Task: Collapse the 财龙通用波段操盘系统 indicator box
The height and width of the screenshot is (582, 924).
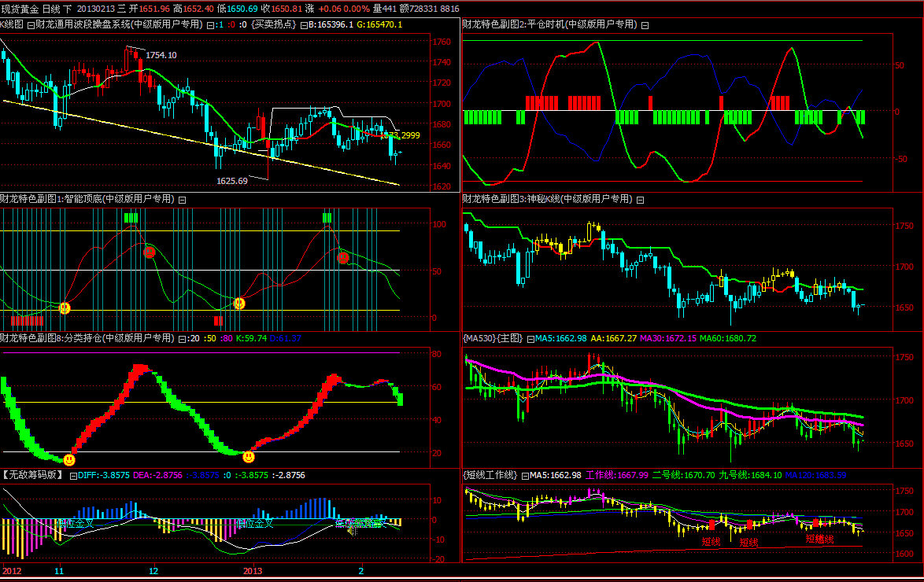Action: (31, 25)
